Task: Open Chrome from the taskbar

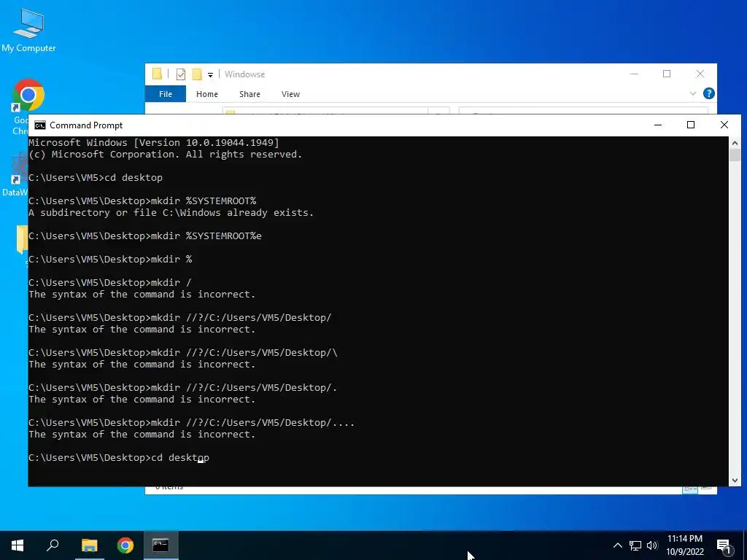Action: coord(125,545)
